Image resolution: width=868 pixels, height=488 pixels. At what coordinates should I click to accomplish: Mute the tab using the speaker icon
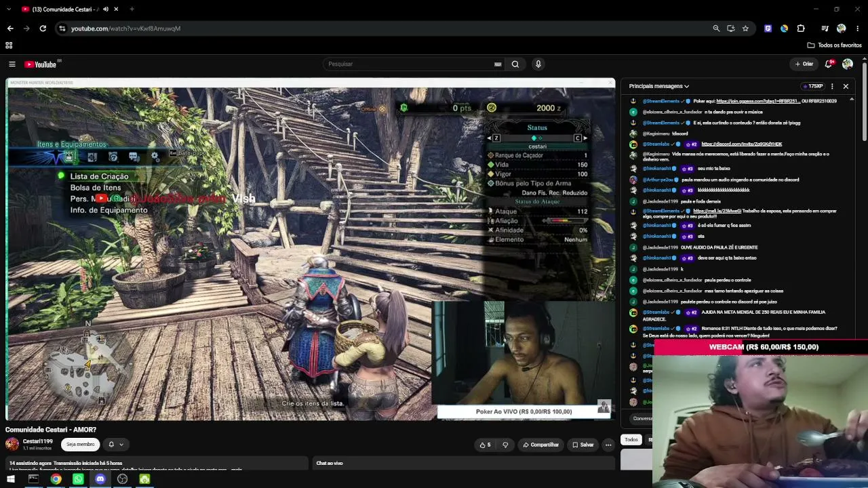105,9
